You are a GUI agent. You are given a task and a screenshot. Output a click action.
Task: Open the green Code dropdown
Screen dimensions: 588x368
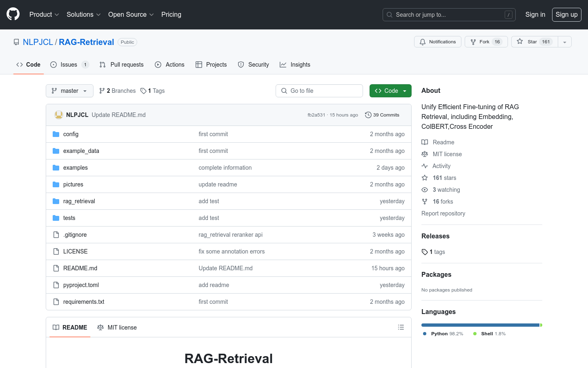point(390,91)
